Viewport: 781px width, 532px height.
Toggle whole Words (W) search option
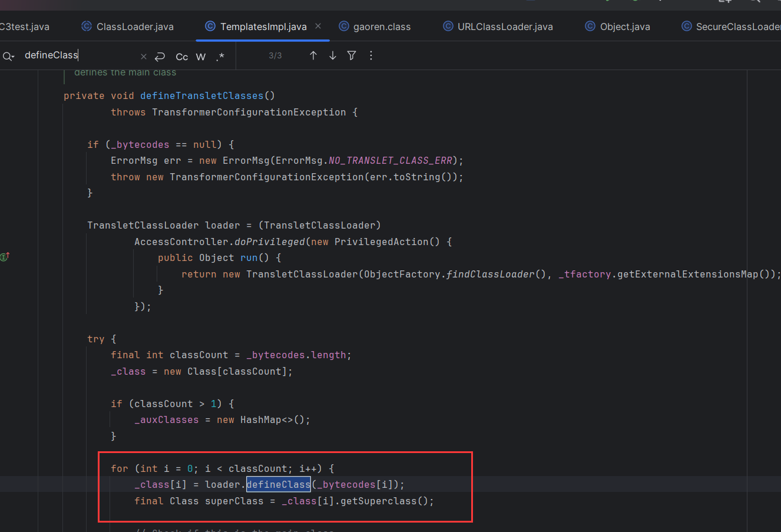point(201,57)
